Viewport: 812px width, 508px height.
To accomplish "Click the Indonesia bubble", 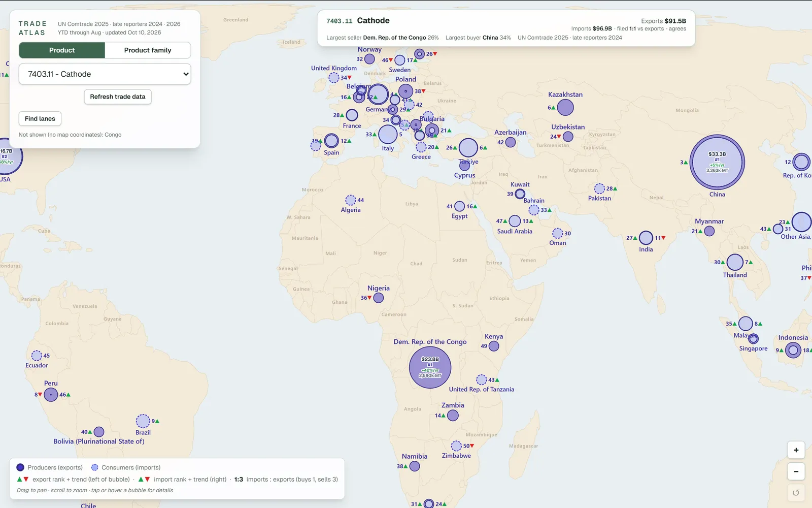I will point(793,350).
